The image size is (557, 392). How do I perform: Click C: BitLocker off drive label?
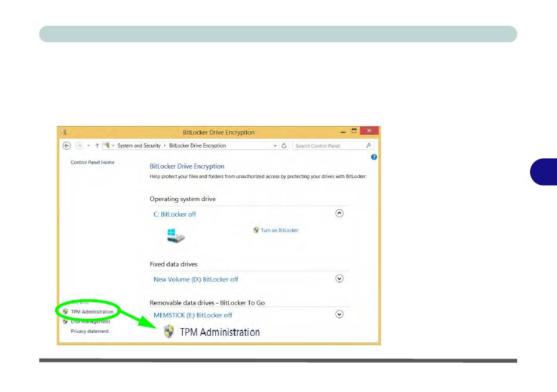point(174,214)
